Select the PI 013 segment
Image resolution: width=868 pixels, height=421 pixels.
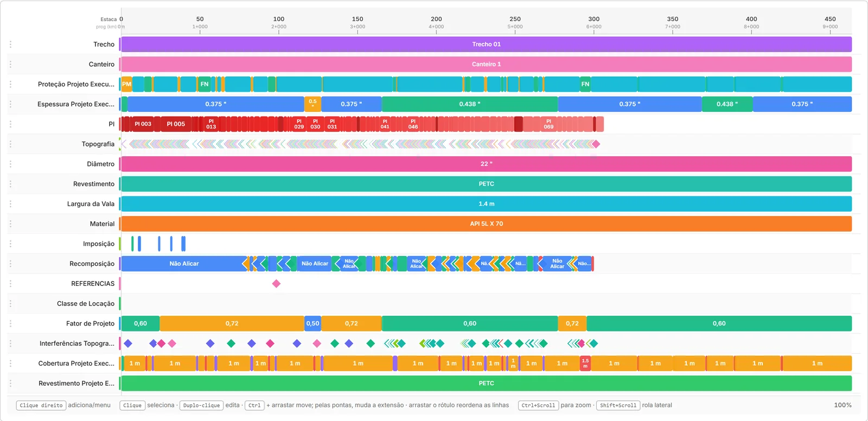[x=211, y=124]
